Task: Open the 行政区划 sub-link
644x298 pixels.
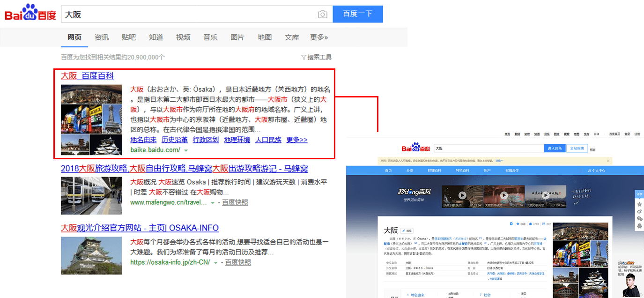Action: pos(206,140)
